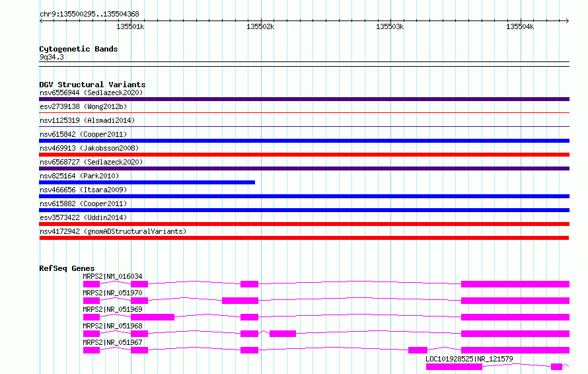
Task: Click the esv2739138 (Wong2012b) label
Action: (x=83, y=106)
